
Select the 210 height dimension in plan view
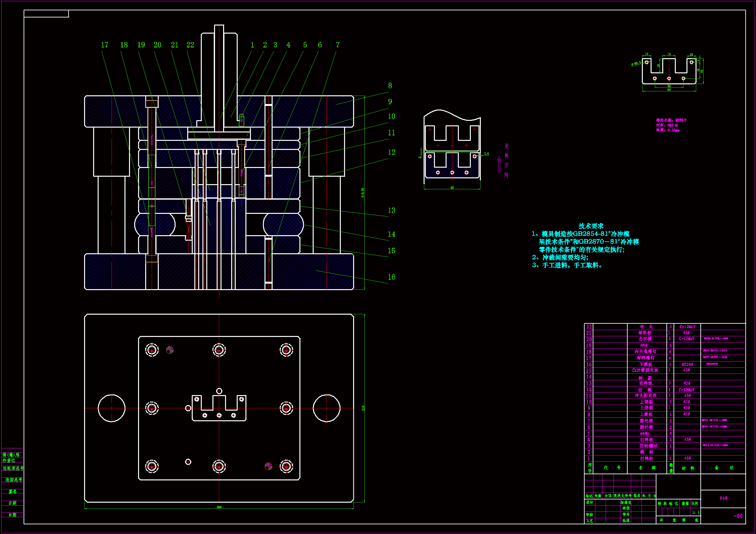(x=363, y=408)
